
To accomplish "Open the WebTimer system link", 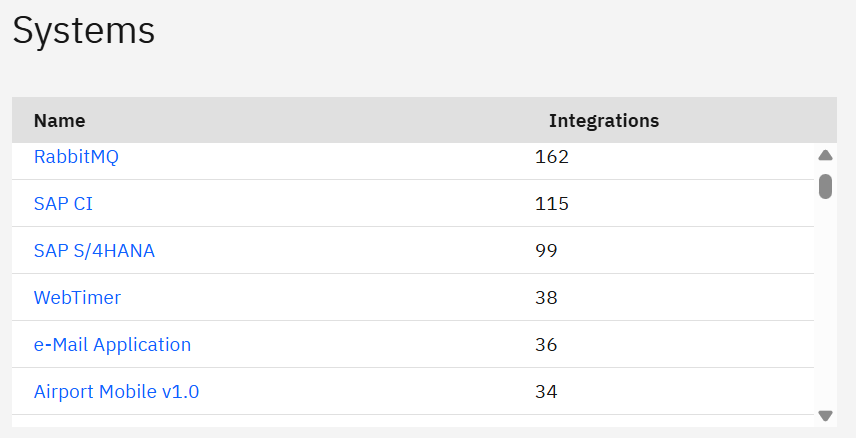I will point(77,298).
